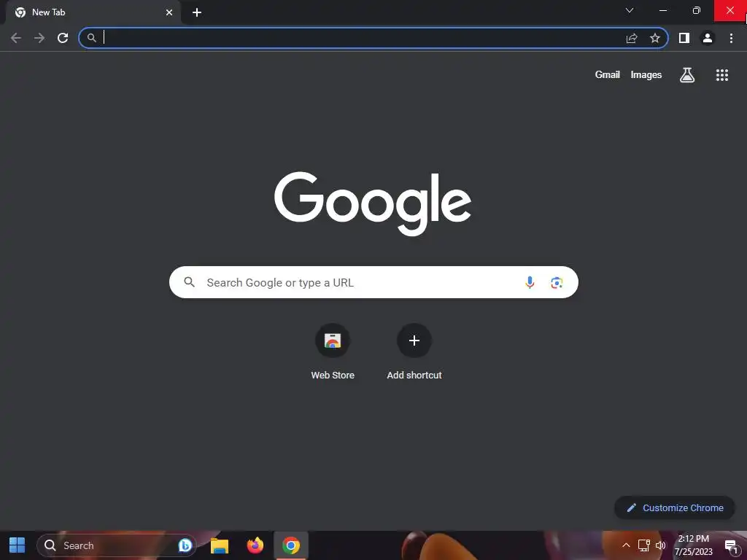Click Customize Chrome button
747x560 pixels.
[675, 507]
